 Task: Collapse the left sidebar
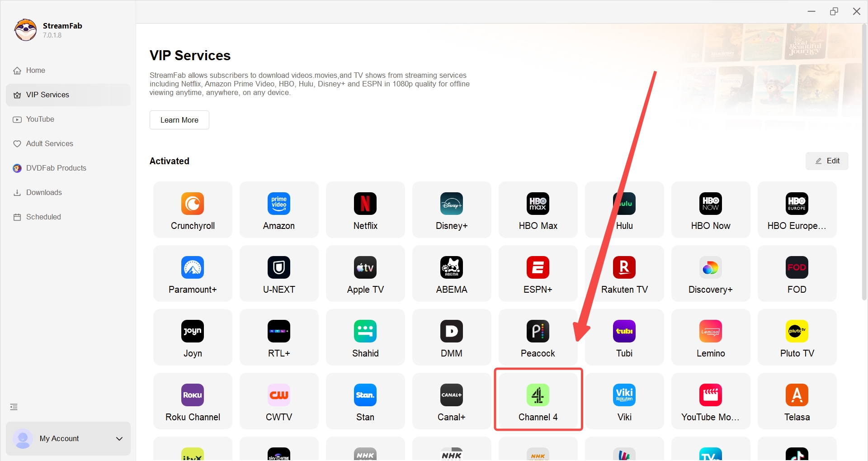tap(14, 407)
